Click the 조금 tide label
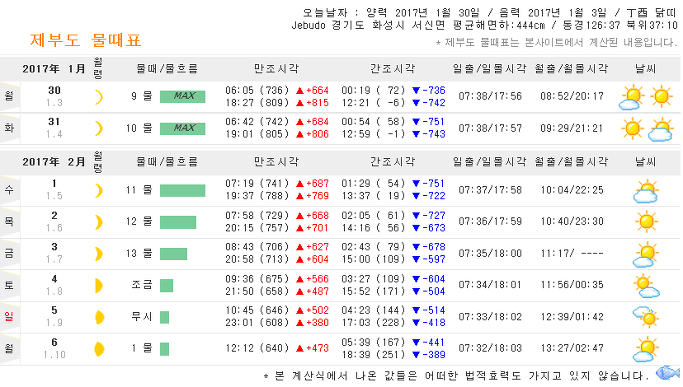 pos(142,285)
